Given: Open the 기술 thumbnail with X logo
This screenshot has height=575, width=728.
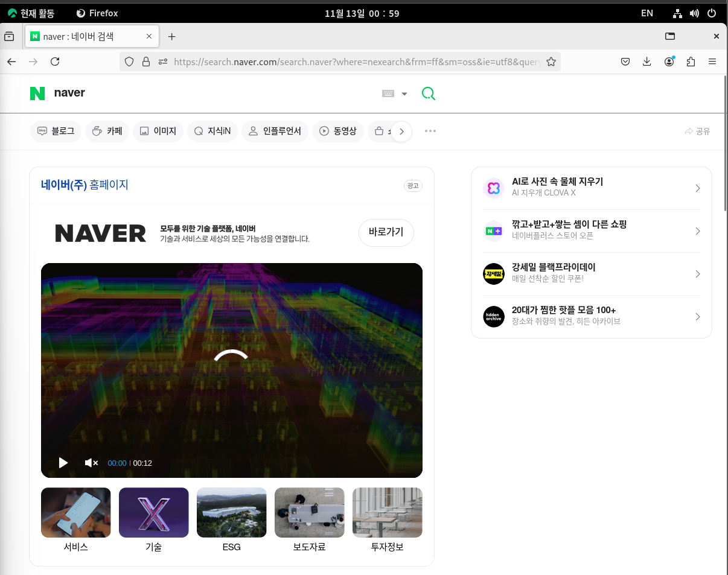Looking at the screenshot, I should 154,512.
